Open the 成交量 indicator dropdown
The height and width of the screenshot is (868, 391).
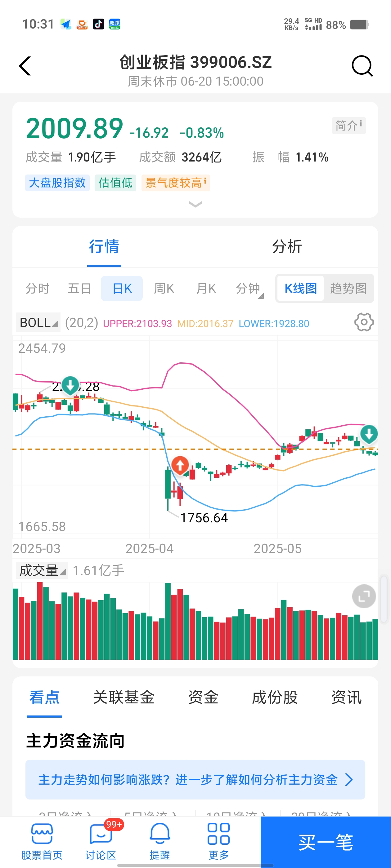(x=42, y=570)
